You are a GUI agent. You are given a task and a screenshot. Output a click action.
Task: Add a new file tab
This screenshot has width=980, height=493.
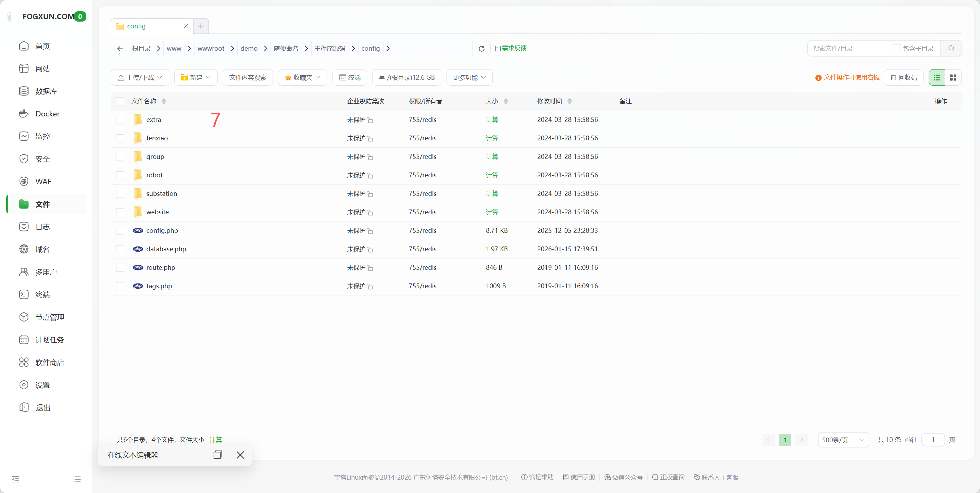pos(201,26)
